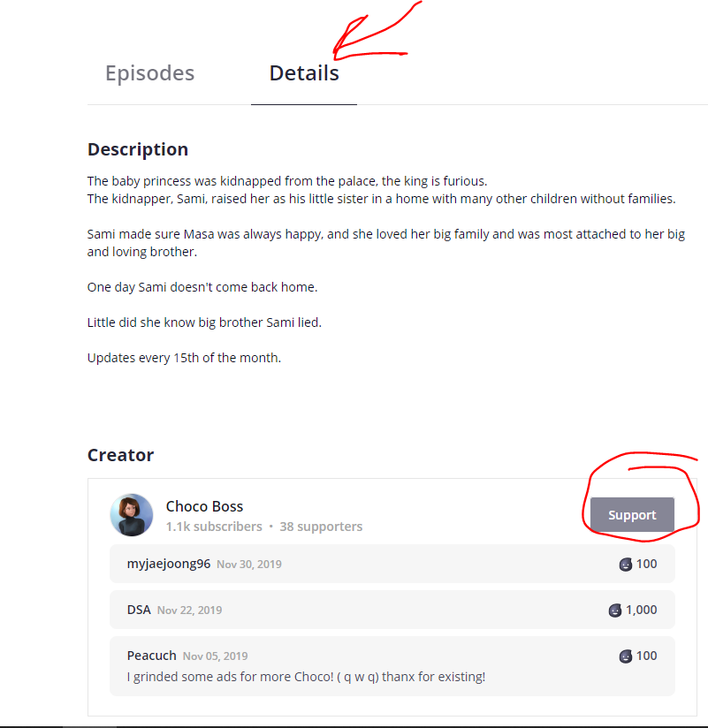Open the Peacuch supporter username
708x728 pixels.
[151, 656]
